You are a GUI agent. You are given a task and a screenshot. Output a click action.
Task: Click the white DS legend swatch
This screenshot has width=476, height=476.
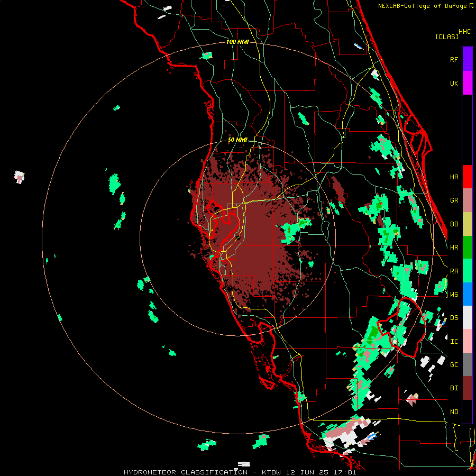pyautogui.click(x=467, y=317)
